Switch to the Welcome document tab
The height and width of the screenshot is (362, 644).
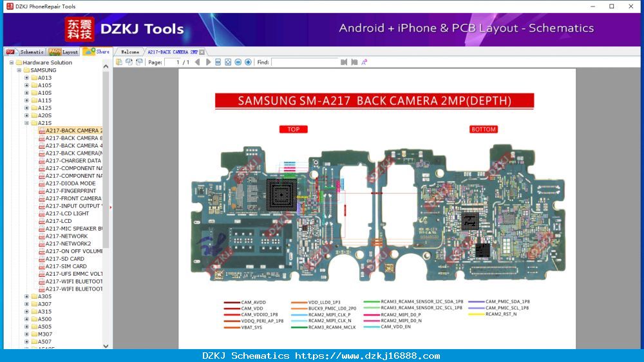130,52
